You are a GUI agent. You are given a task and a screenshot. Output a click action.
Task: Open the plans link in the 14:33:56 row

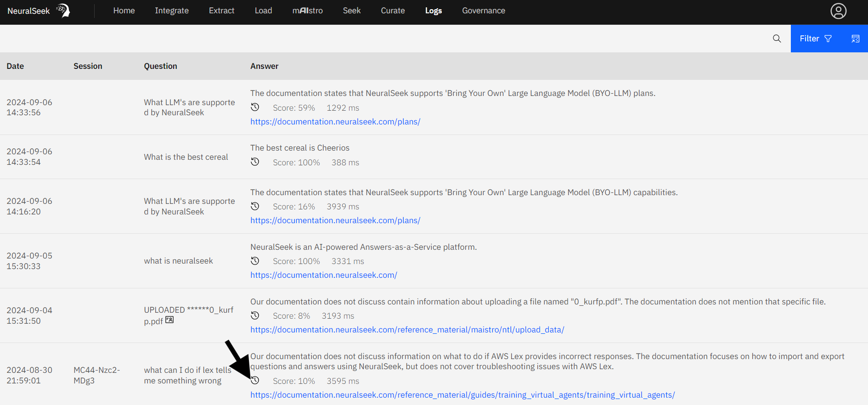pyautogui.click(x=335, y=122)
